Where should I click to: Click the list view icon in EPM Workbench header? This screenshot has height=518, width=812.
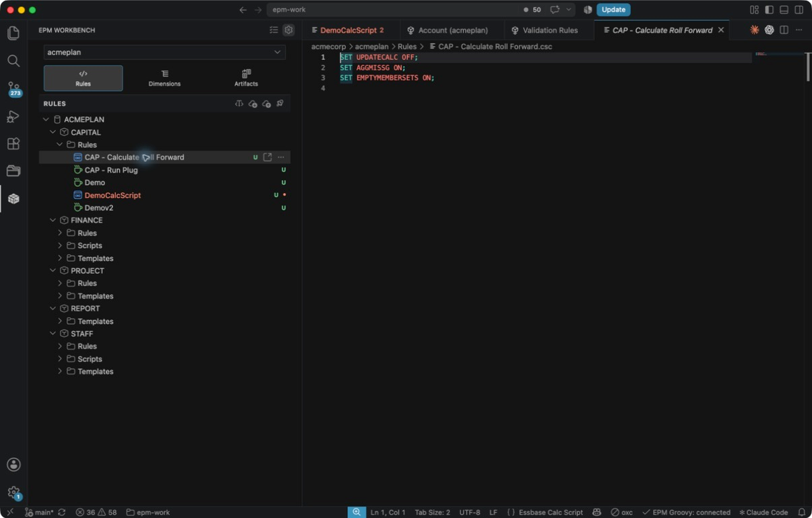pyautogui.click(x=274, y=30)
